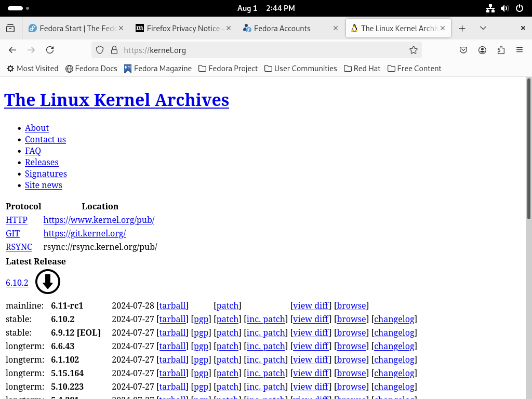Click view diff for longterm 6.6.43

[x=311, y=347]
